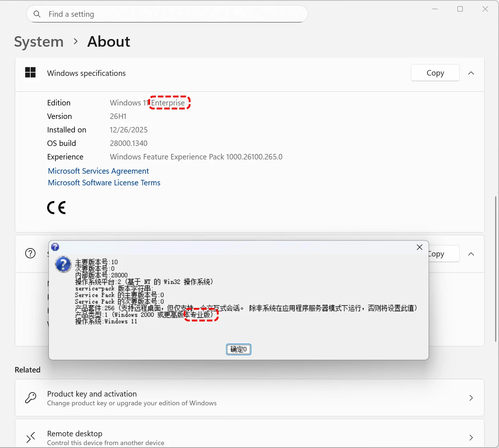Viewport: 499px width, 448px height.
Task: Open the Microsoft Software License Terms link
Action: click(104, 183)
